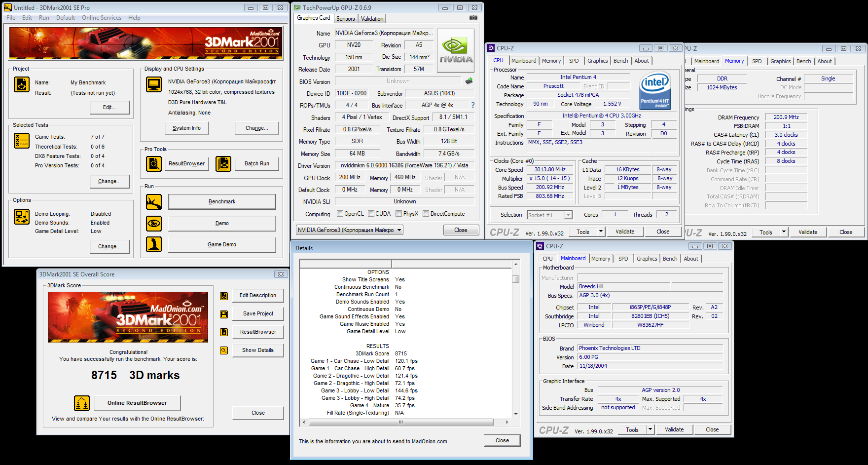Click the Driver Version field in GPU-Z
This screenshot has height=465, width=868.
coord(404,166)
